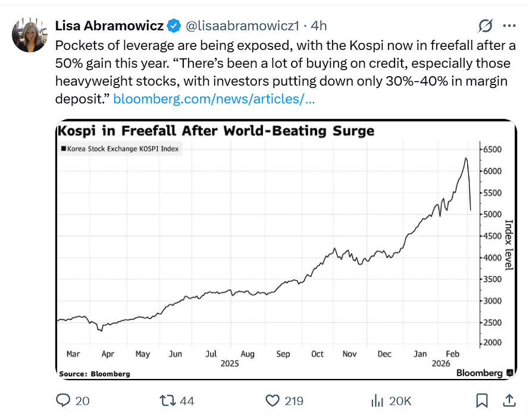Like the tweet with the heart icon

pos(272,401)
